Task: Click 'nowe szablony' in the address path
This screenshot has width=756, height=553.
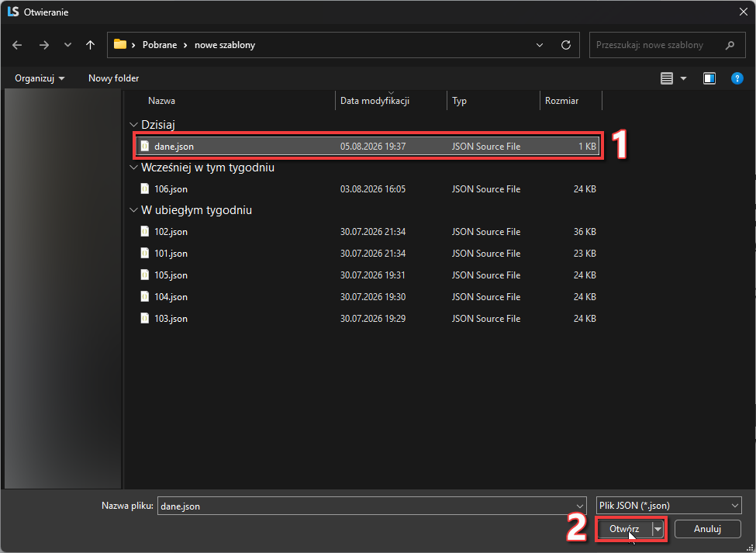Action: click(x=225, y=45)
